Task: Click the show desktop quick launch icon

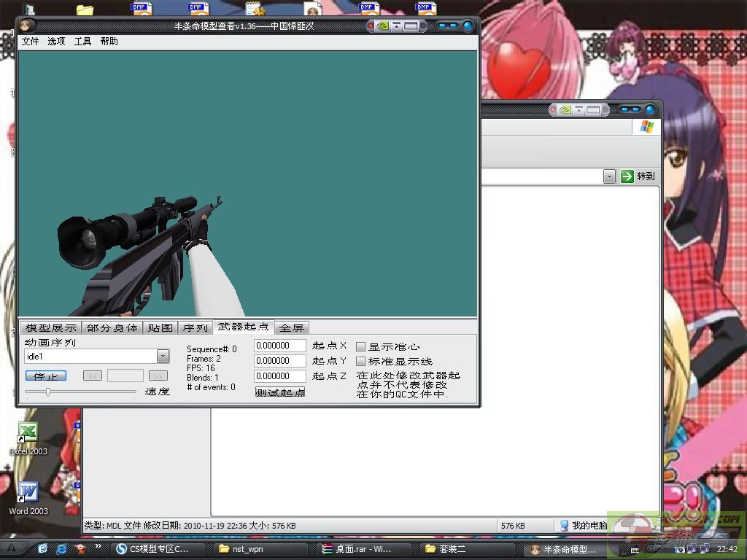Action: pyautogui.click(x=43, y=548)
